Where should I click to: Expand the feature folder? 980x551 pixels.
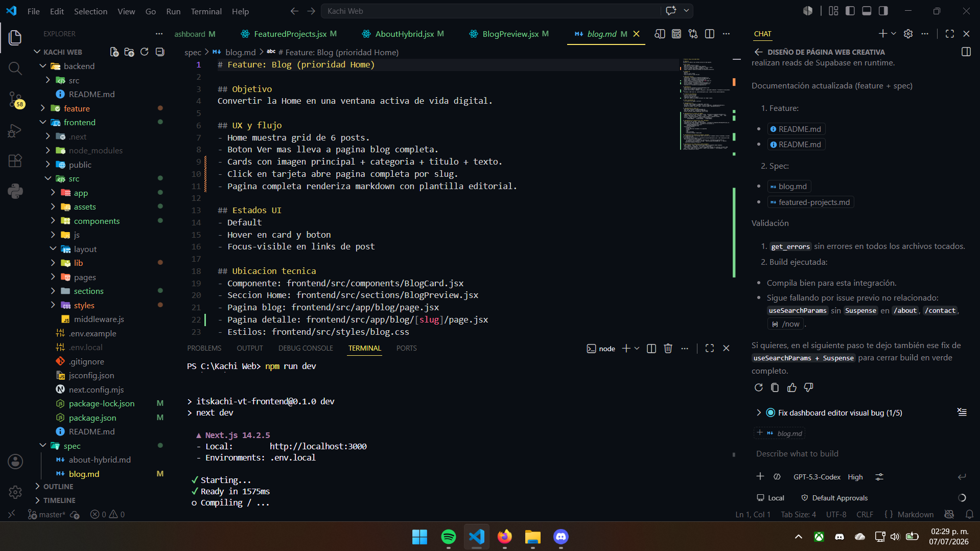(77, 108)
